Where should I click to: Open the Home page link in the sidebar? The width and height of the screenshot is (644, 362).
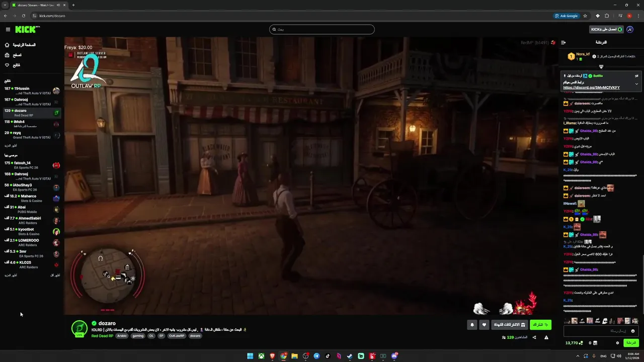20,45
